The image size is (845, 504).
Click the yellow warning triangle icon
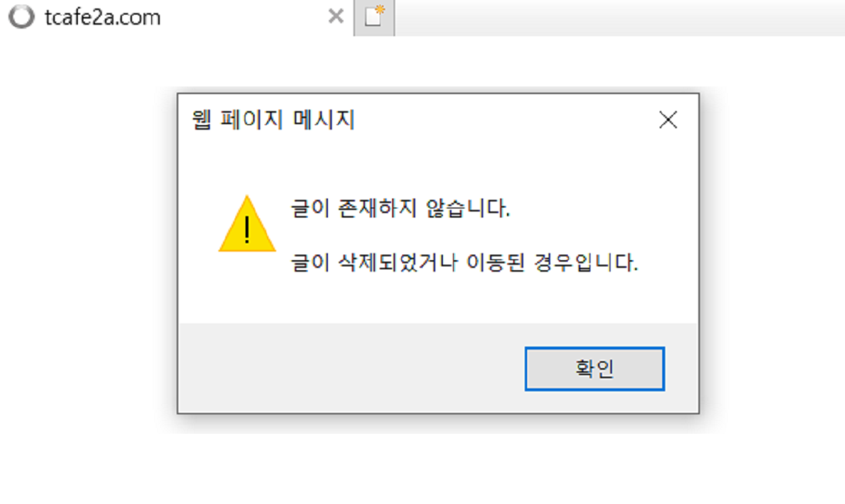point(248,224)
